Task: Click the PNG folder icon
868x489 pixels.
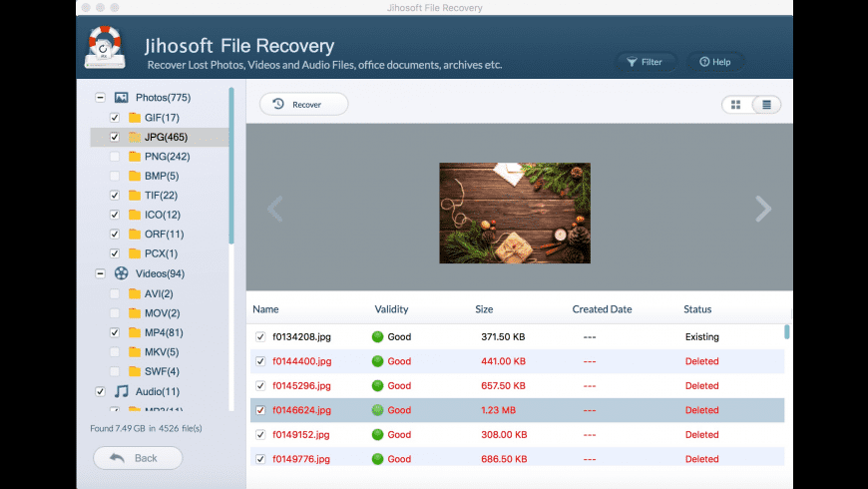Action: click(x=135, y=156)
